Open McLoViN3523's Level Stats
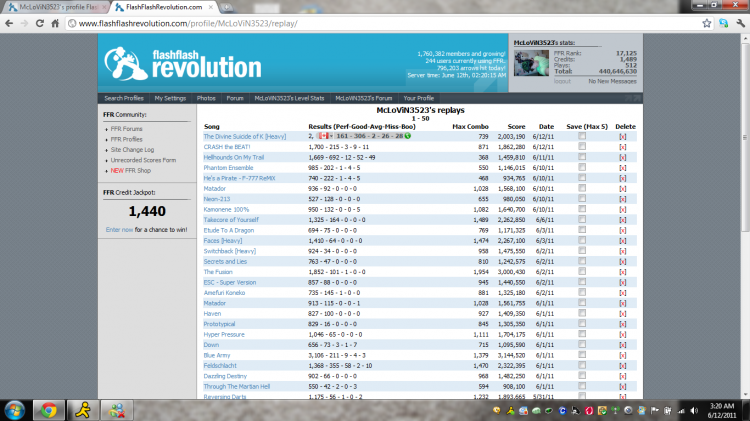750x421 pixels. tap(289, 98)
